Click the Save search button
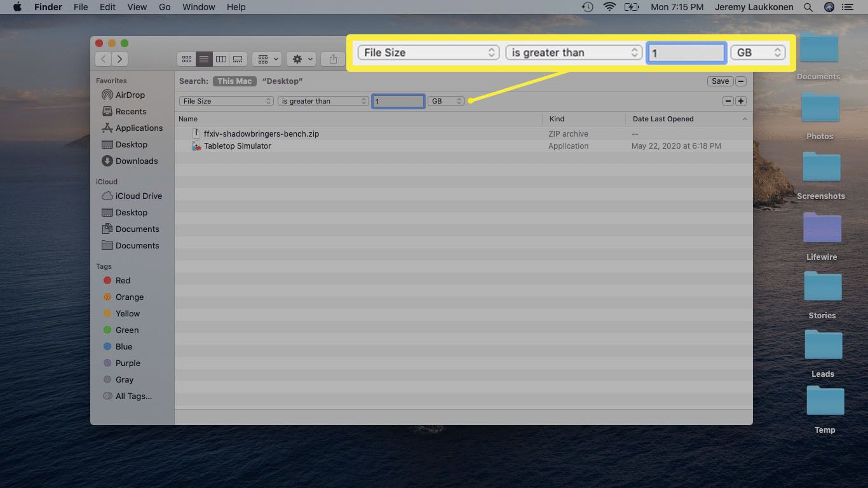The width and height of the screenshot is (868, 488). (x=720, y=81)
